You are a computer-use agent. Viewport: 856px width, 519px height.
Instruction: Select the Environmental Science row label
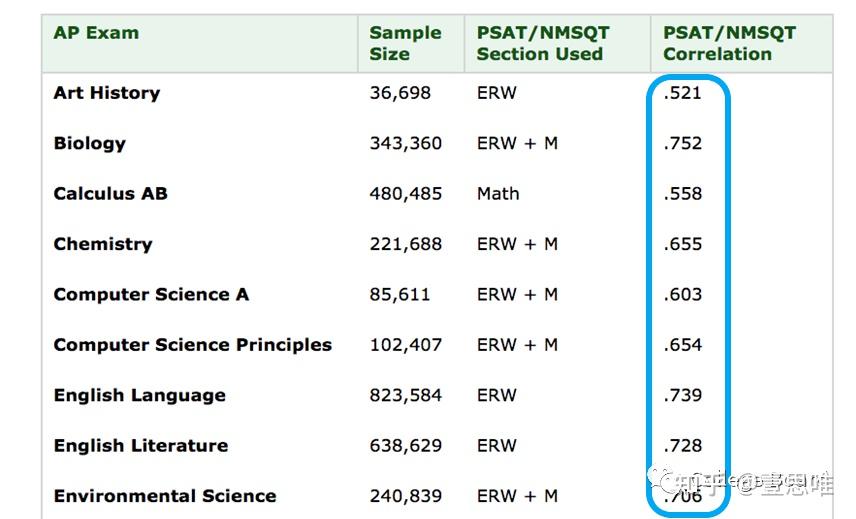click(165, 496)
